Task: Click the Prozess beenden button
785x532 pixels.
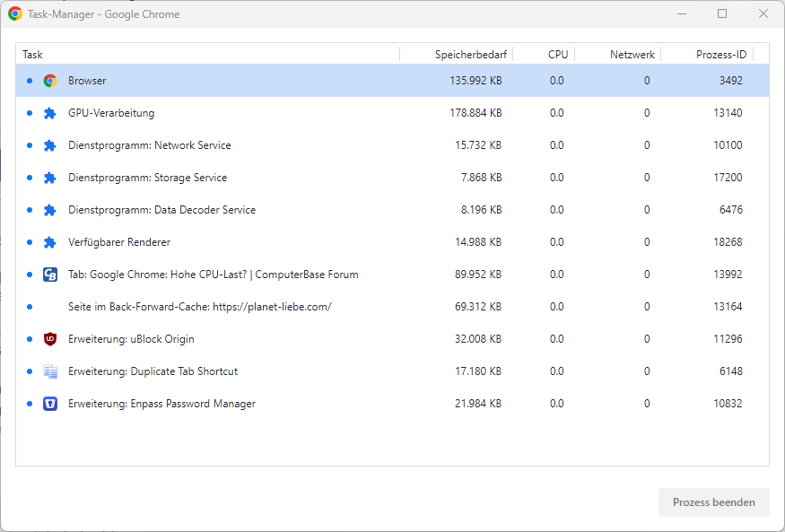Action: pyautogui.click(x=714, y=502)
